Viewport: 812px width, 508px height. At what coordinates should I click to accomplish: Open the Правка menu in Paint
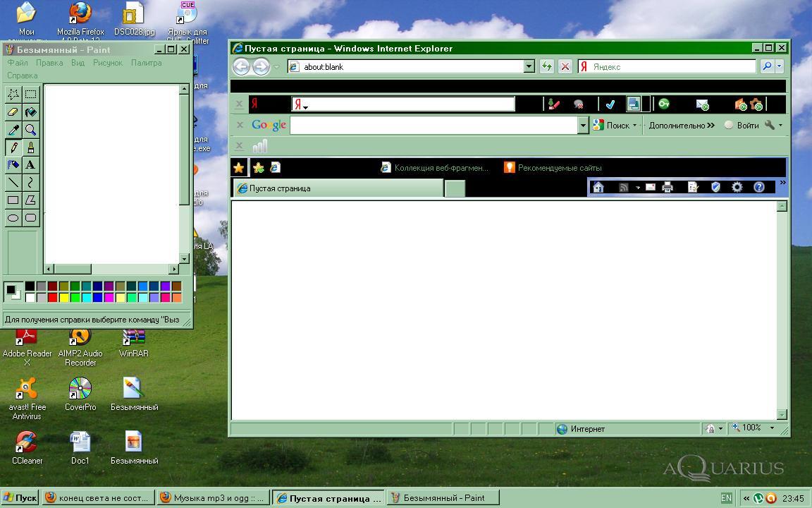(49, 63)
